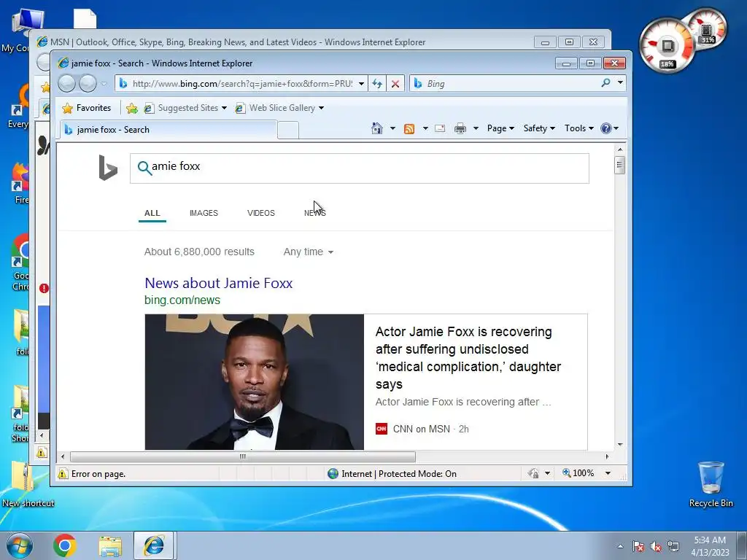Click the orange RSS Feeds icon
This screenshot has height=560, width=747.
(409, 128)
